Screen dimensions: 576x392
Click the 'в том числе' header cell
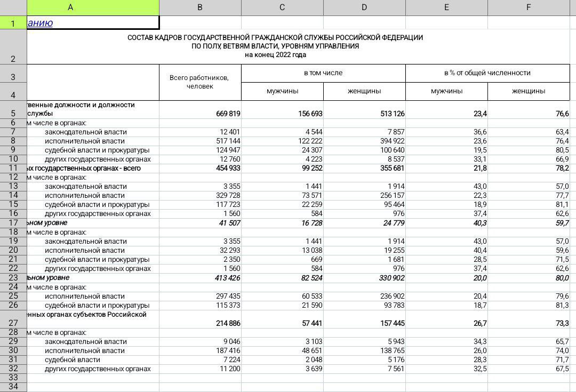coord(323,73)
